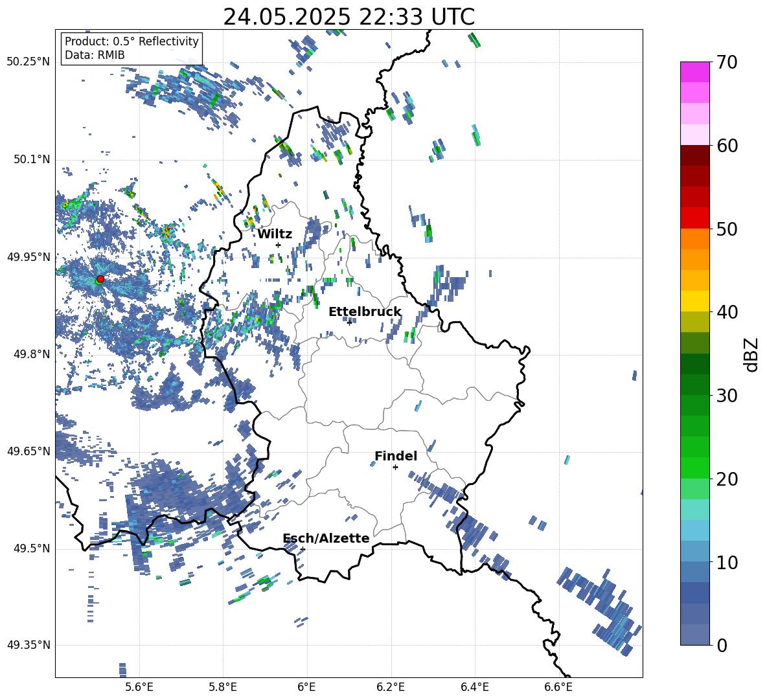The height and width of the screenshot is (700, 767).
Task: Click the cross marker below Esch/Alzette
Action: (303, 549)
